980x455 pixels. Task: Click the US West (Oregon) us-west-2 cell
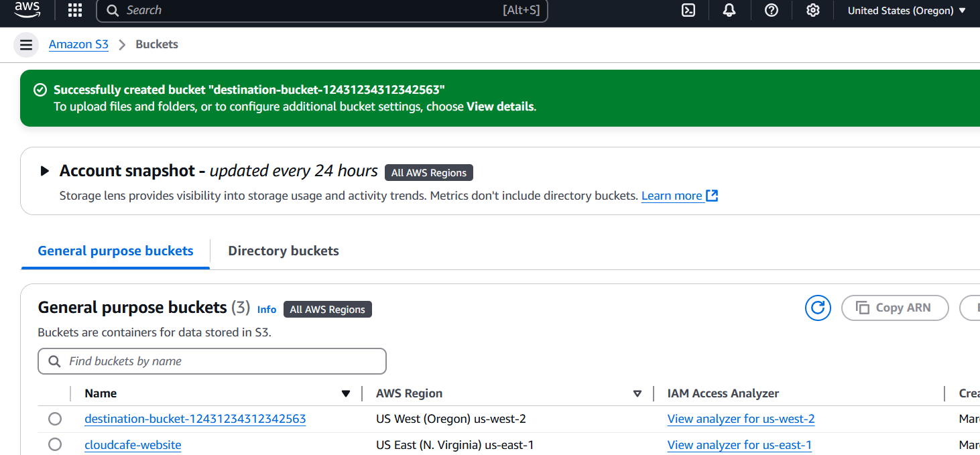click(451, 419)
